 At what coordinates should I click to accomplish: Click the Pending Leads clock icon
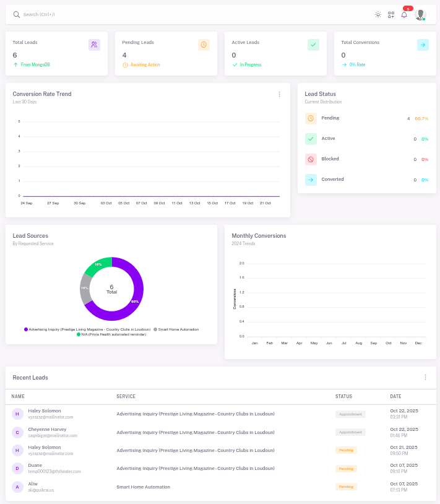(x=204, y=45)
